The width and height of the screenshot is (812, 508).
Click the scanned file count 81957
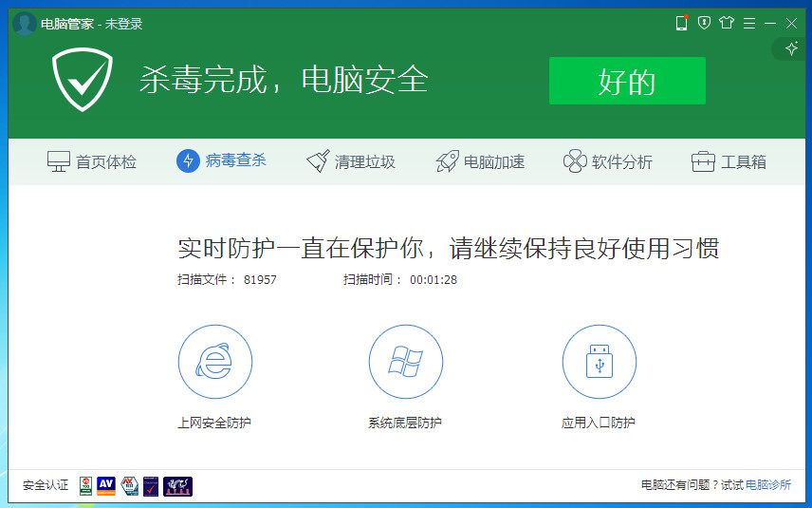point(260,280)
